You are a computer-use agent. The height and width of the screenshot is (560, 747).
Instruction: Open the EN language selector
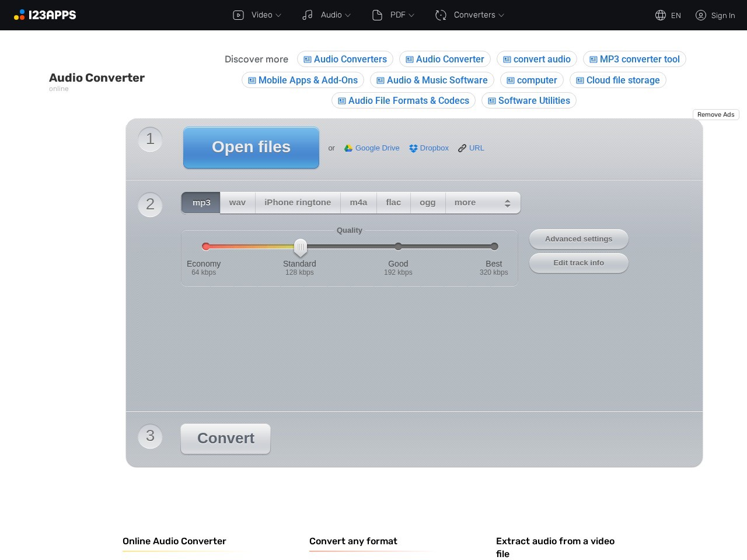coord(668,15)
